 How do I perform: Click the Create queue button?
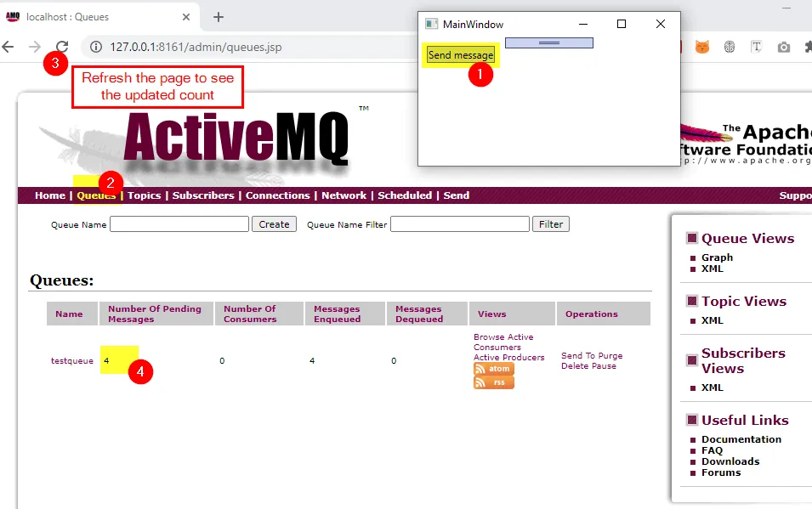[x=274, y=224]
